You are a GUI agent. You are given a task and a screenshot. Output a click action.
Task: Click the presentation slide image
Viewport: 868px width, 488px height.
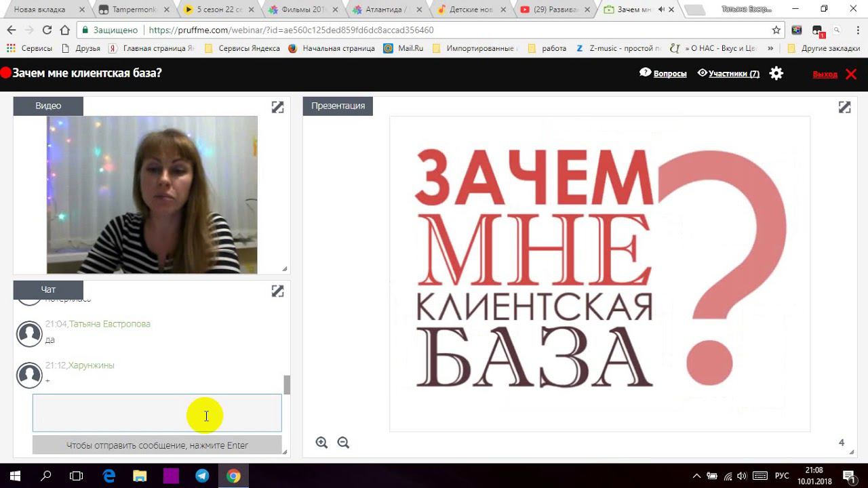tap(599, 274)
